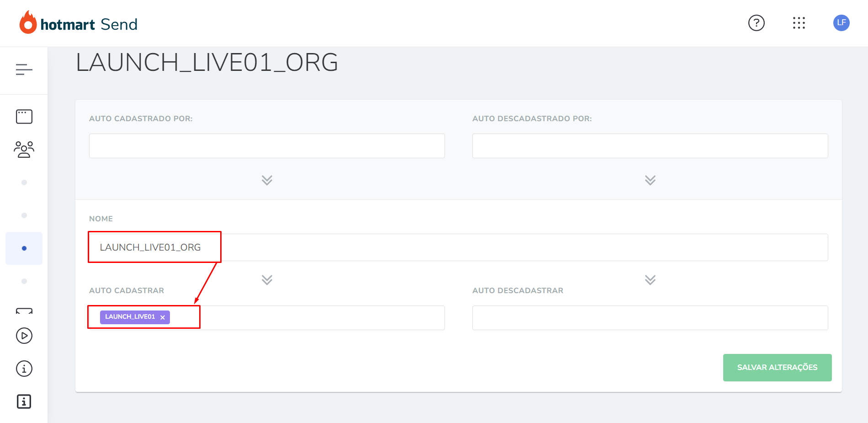Click the hotmart Send logo

click(78, 23)
